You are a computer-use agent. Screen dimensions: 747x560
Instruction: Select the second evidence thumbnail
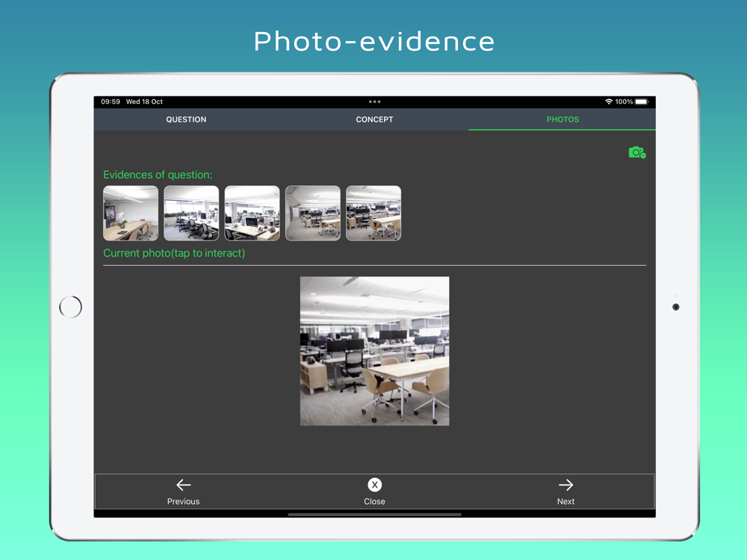191,213
